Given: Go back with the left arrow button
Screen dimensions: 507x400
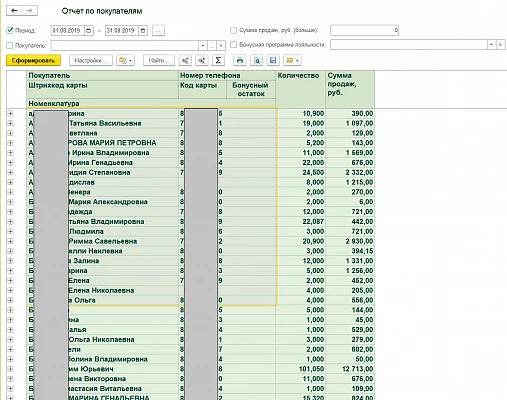Looking at the screenshot, I should [14, 11].
